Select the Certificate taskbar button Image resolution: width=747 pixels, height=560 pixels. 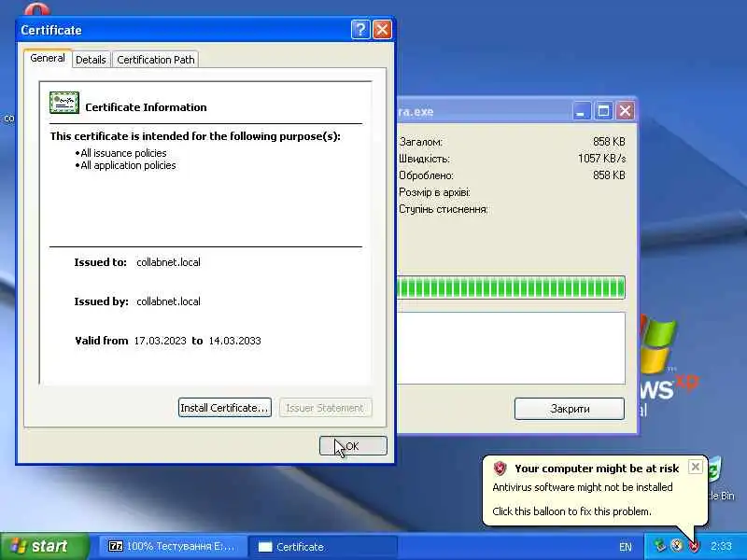322,546
